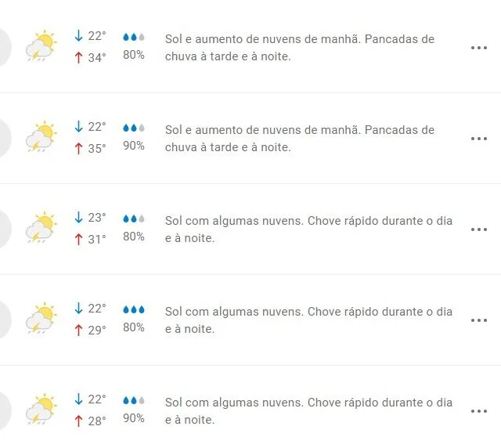Image resolution: width=501 pixels, height=448 pixels.
Task: Expand more options in the 31° forecast row
Action: [x=479, y=229]
